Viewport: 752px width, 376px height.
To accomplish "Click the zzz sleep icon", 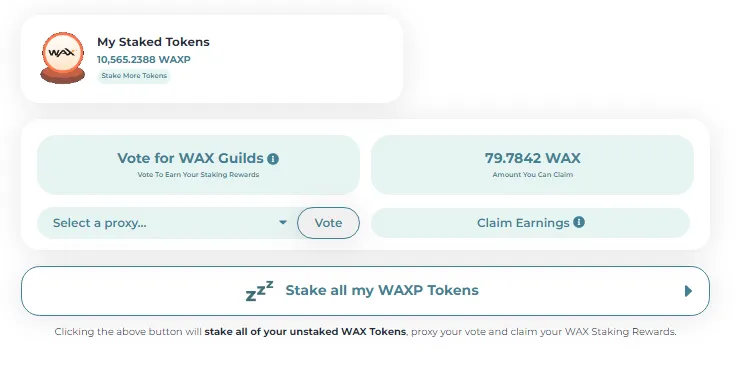I will point(259,291).
